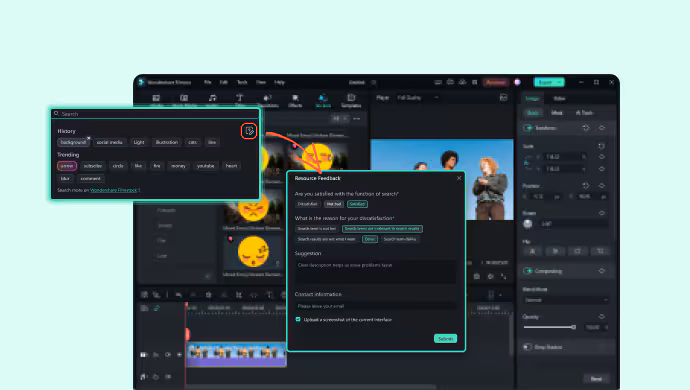The height and width of the screenshot is (390, 690).
Task: Reset the Transform section
Action: coord(586,128)
